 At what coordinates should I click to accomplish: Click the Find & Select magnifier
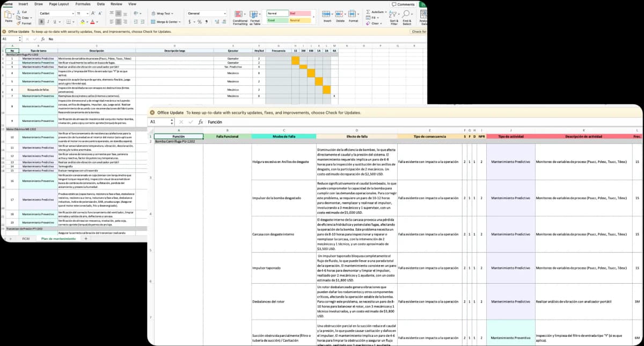(407, 17)
